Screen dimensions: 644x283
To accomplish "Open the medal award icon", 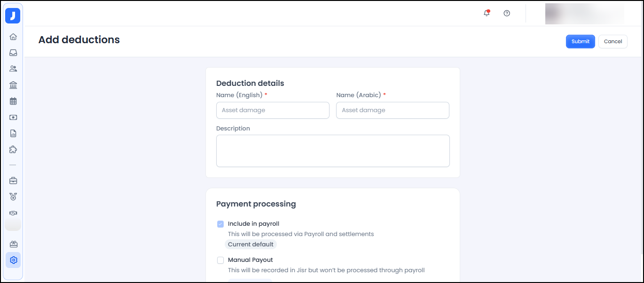I will (13, 197).
